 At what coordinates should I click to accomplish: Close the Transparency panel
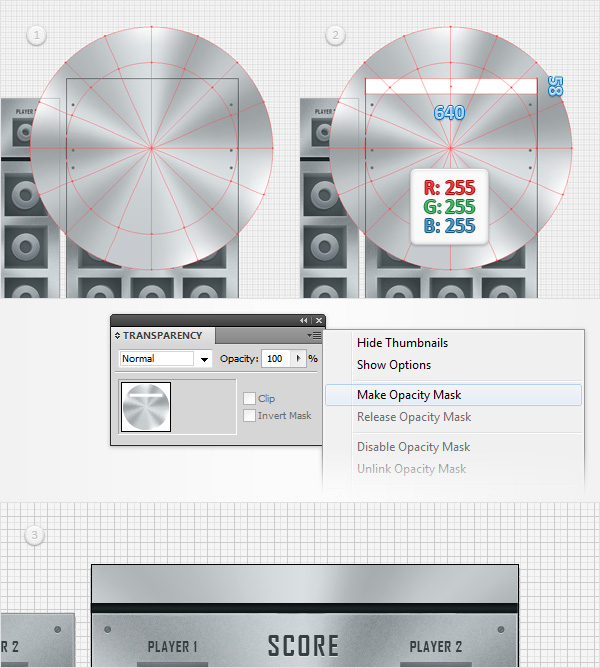click(319, 320)
